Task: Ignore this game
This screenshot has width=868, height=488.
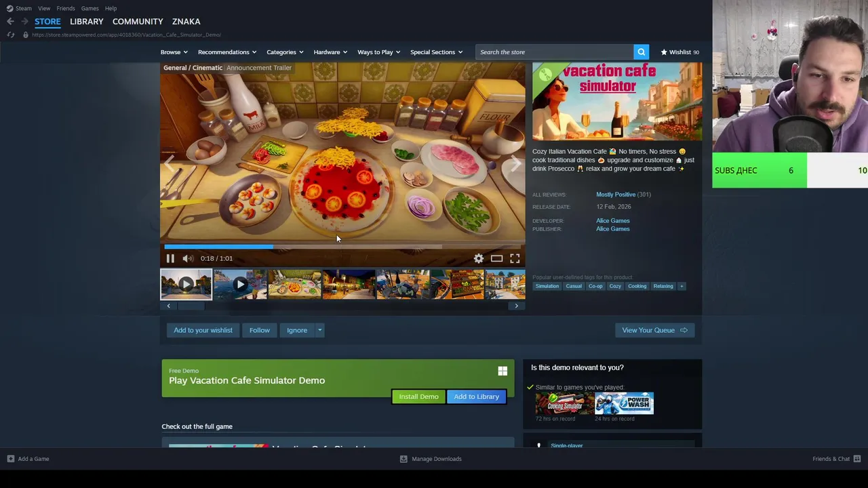Action: tap(297, 330)
